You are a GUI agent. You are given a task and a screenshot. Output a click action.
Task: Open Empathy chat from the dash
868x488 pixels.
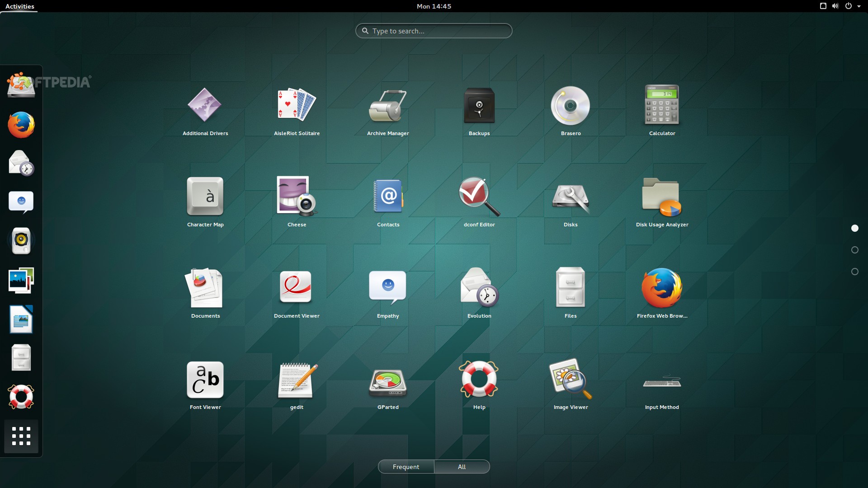tap(21, 202)
